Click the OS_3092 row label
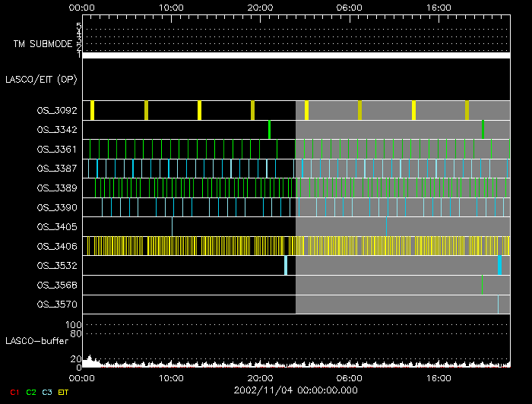The image size is (532, 404). 56,110
